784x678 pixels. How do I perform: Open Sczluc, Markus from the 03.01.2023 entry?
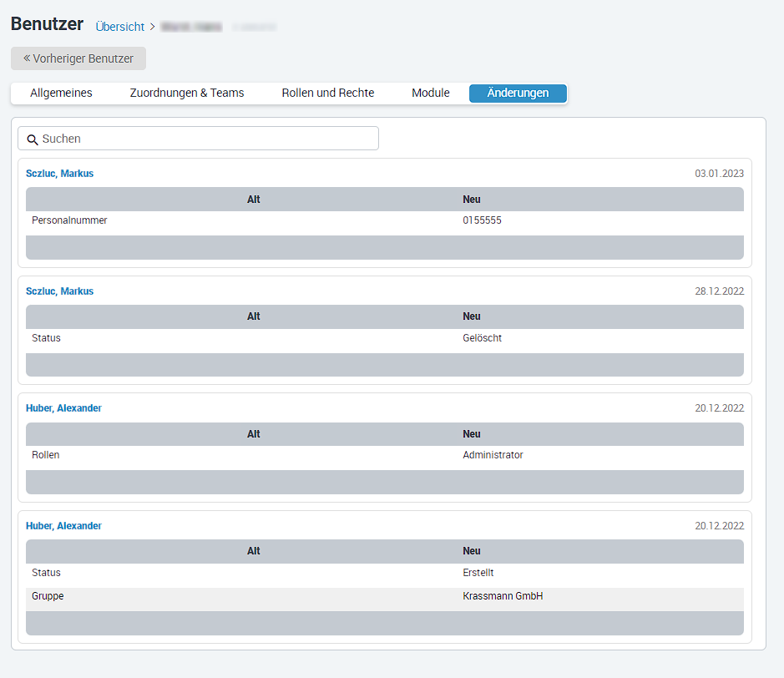pos(59,174)
